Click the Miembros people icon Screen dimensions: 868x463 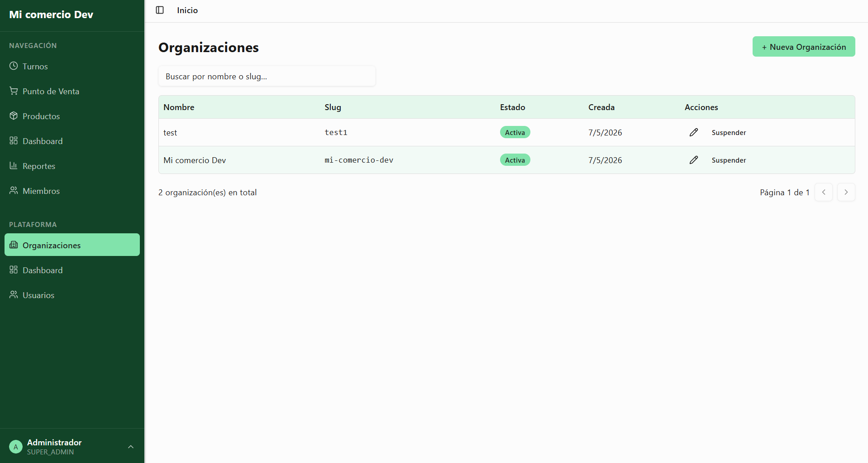tap(14, 191)
